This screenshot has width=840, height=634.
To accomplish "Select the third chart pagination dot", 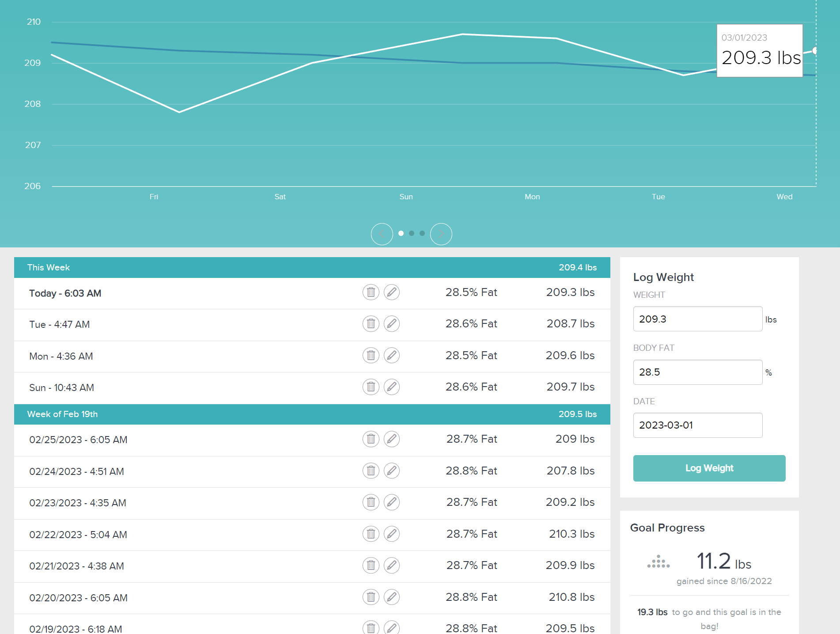I will tap(422, 233).
